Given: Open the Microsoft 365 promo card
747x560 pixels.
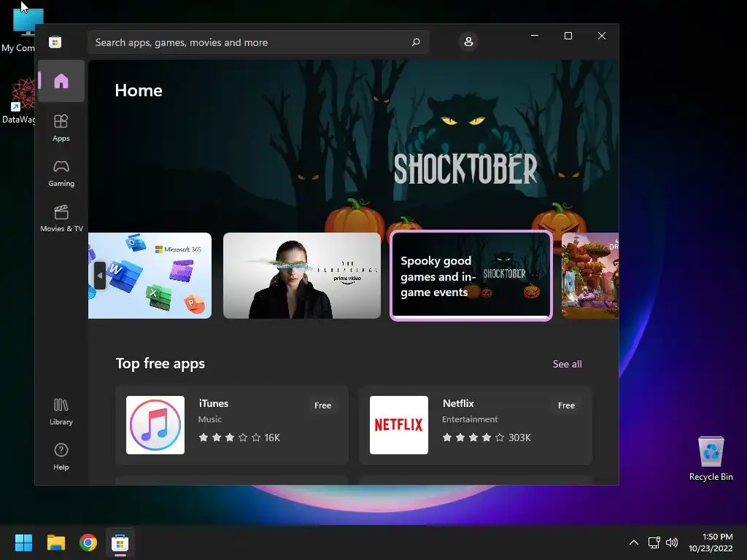Looking at the screenshot, I should [150, 275].
